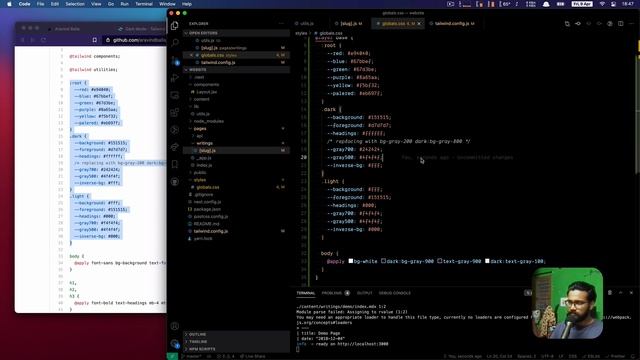Click Live Share in status bar
Image resolution: width=640 pixels, height=360 pixels.
click(x=253, y=356)
